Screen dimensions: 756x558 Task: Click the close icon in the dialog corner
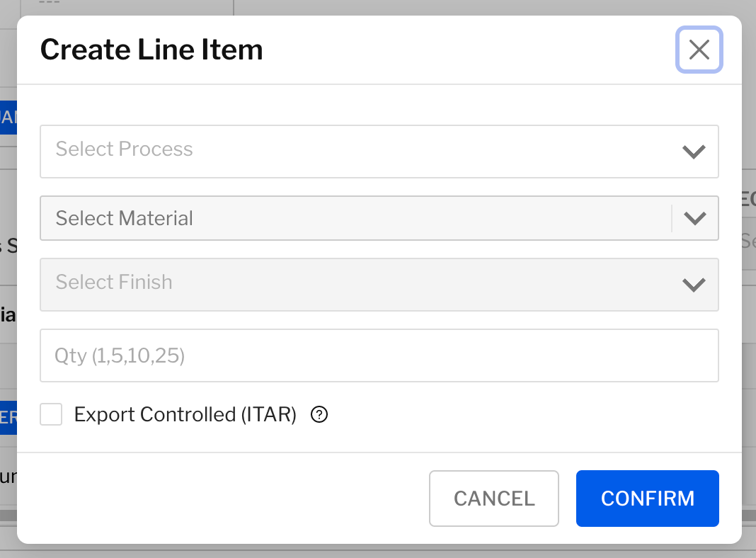[699, 50]
